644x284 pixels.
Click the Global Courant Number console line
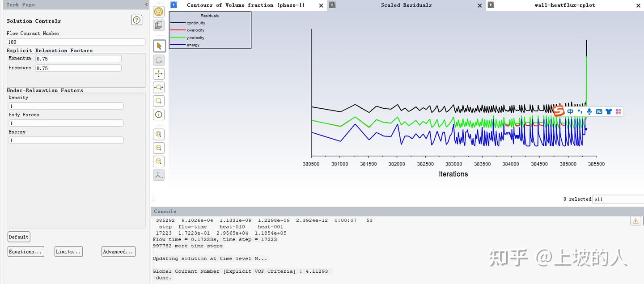tap(240, 271)
